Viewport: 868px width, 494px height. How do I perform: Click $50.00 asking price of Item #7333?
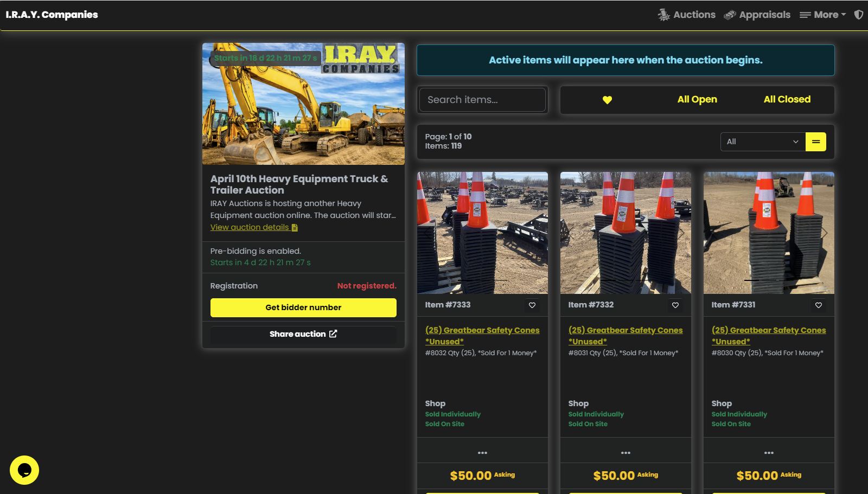471,476
